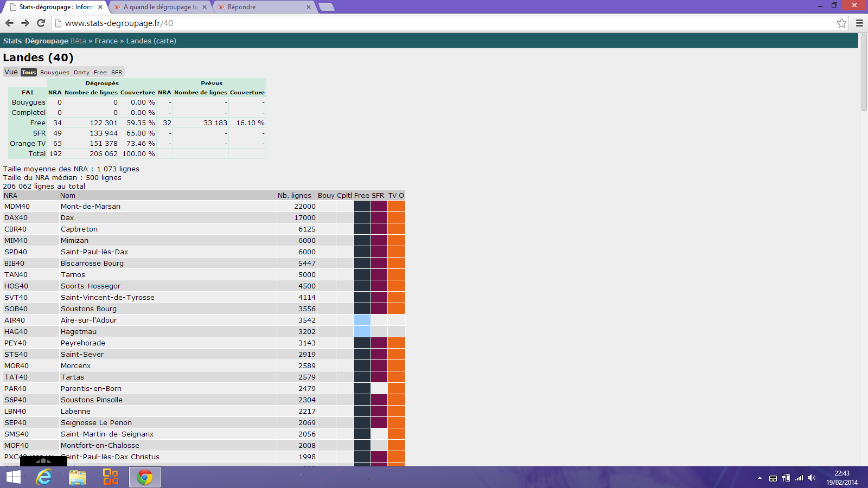Image resolution: width=868 pixels, height=488 pixels.
Task: Open the Chrome menu icon
Action: [x=859, y=23]
